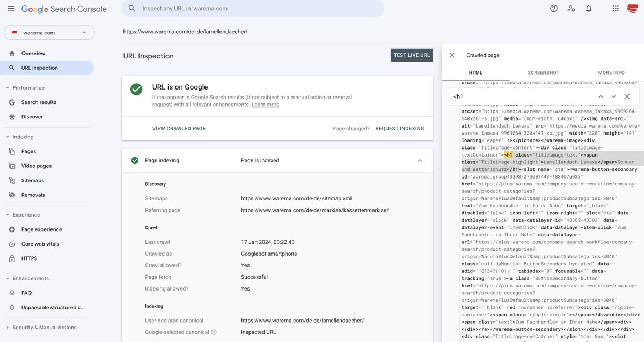Click the 'Googlebot smartphone' crawled-as value
Screen dimensions: 644x342
(x=269, y=254)
